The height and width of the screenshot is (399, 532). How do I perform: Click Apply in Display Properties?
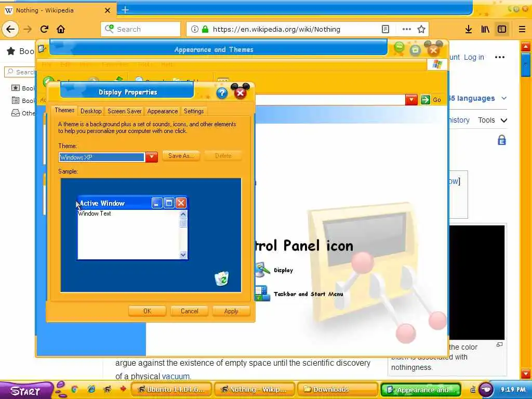[231, 311]
